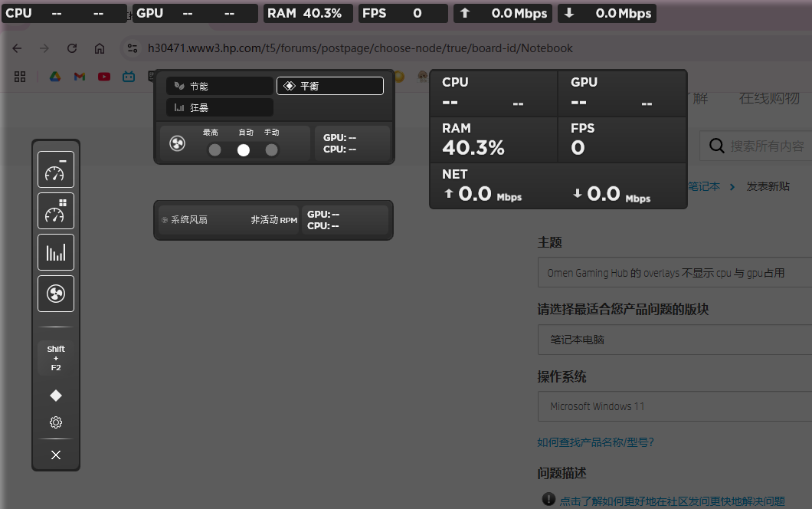Click the search magnifier icon
Viewport: 812px width, 509px height.
click(x=717, y=146)
